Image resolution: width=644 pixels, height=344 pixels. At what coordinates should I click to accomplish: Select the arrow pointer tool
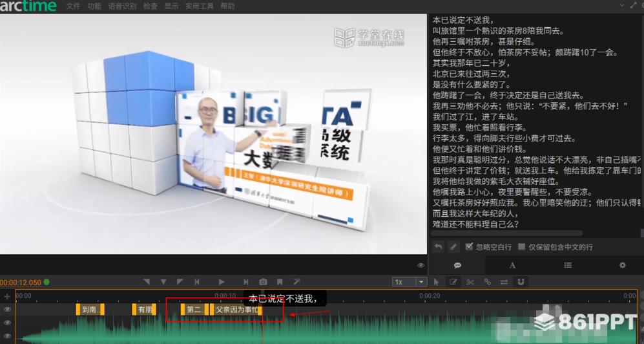click(436, 282)
